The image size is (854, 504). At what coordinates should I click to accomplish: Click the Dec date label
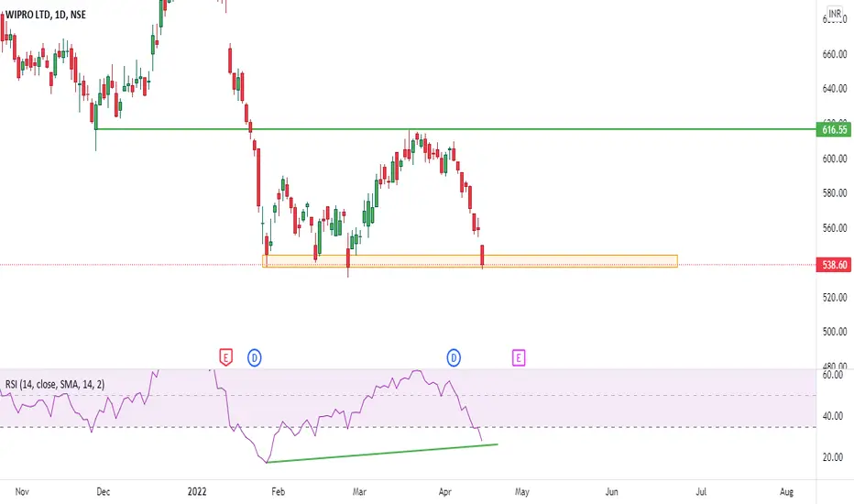103,491
